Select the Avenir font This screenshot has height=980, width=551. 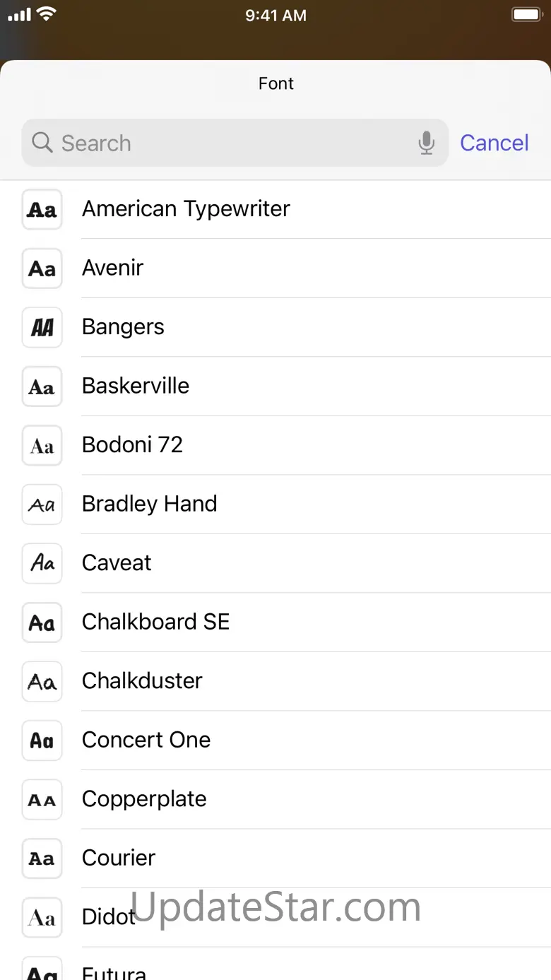coord(113,268)
